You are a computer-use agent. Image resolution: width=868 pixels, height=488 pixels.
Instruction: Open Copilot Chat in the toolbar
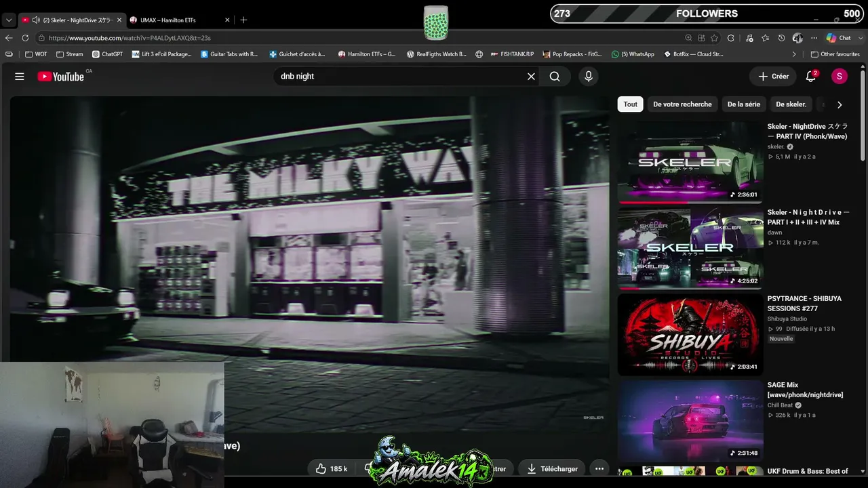click(838, 38)
